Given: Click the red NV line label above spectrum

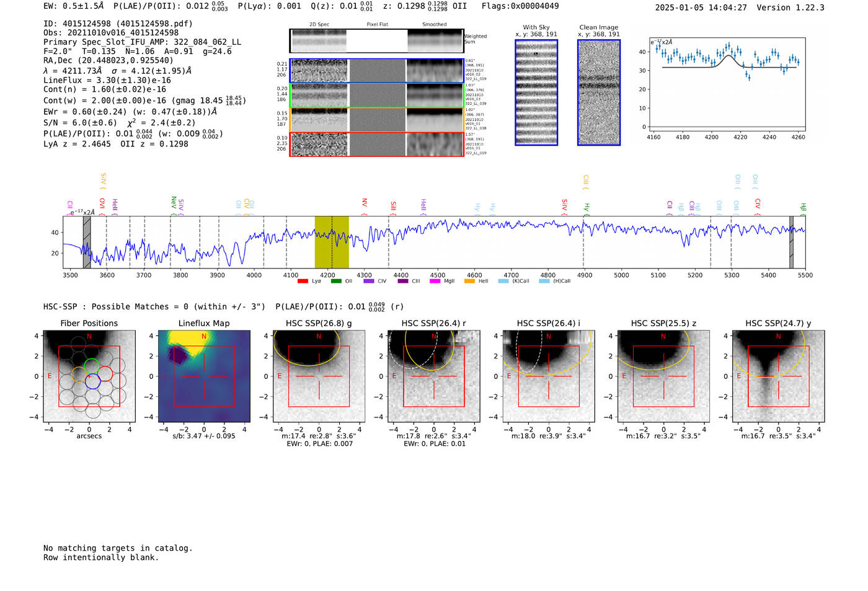Looking at the screenshot, I should 365,203.
